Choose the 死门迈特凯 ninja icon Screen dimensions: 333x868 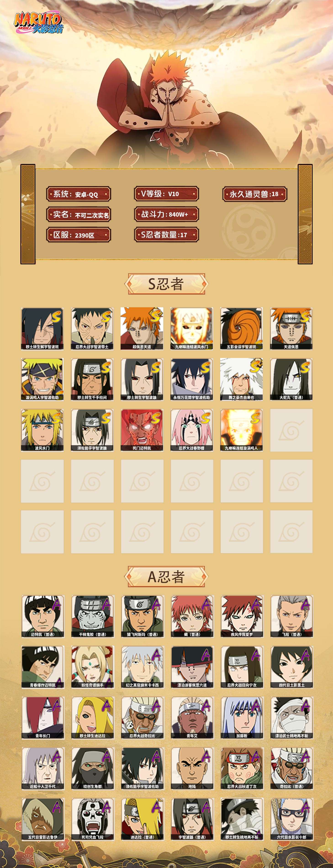(x=142, y=430)
